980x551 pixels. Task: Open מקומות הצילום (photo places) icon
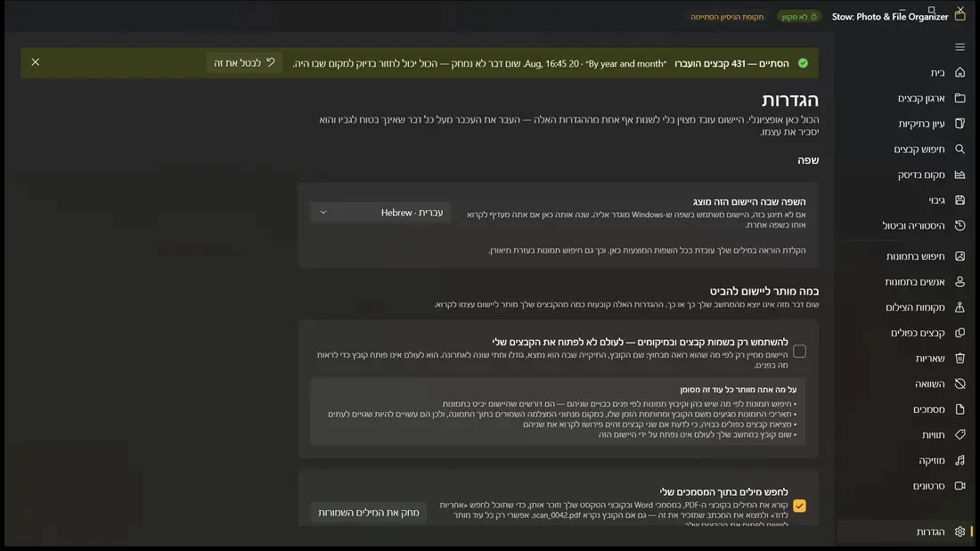click(x=960, y=307)
